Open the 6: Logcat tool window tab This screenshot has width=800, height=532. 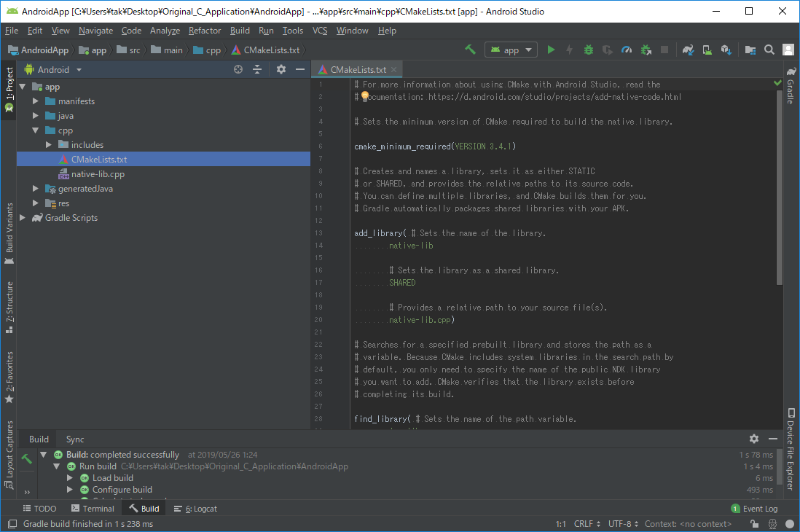coord(195,509)
